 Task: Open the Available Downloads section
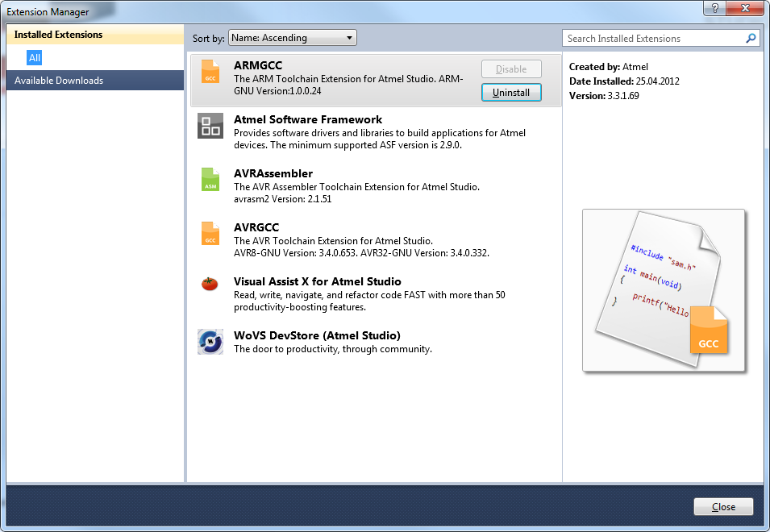click(x=59, y=81)
